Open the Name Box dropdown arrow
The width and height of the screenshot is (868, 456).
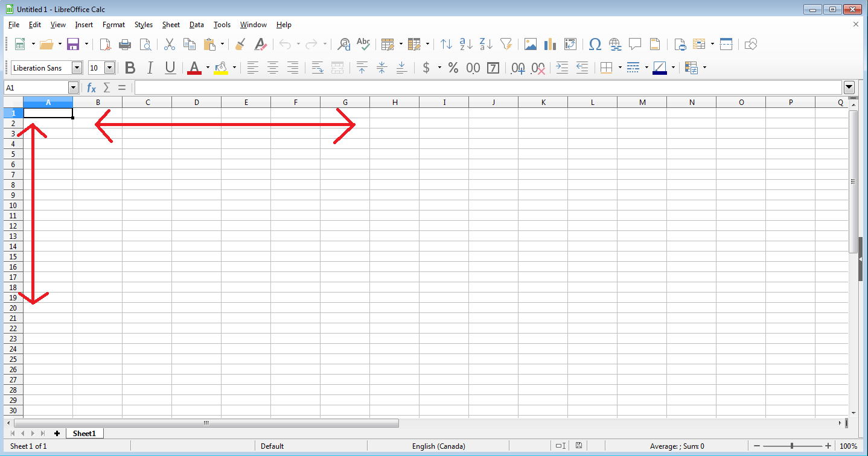point(73,87)
